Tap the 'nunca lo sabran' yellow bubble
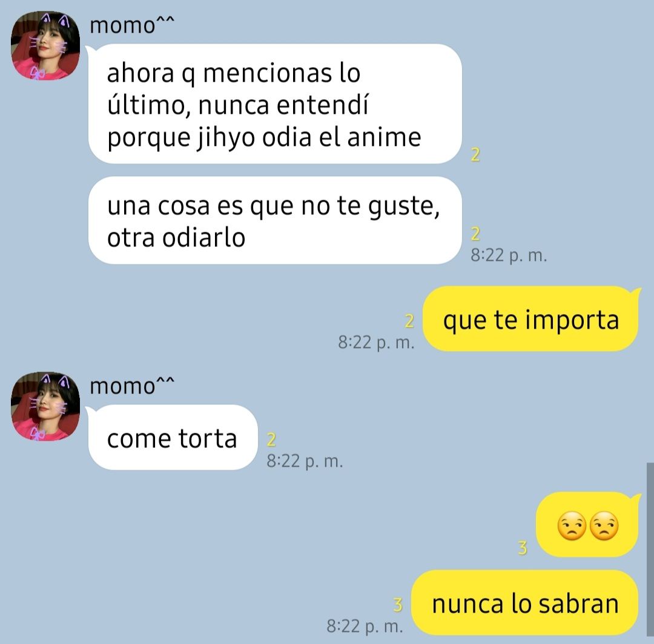Image resolution: width=654 pixels, height=644 pixels. pyautogui.click(x=525, y=603)
